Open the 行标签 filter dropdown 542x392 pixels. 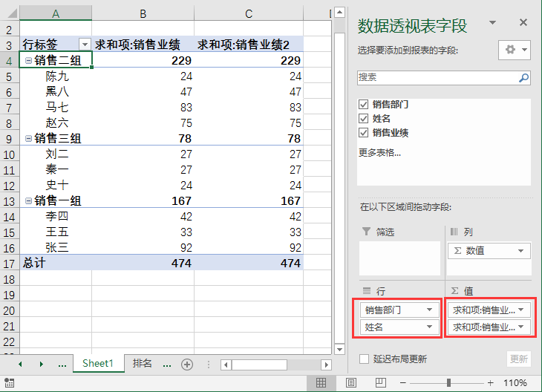(x=85, y=45)
